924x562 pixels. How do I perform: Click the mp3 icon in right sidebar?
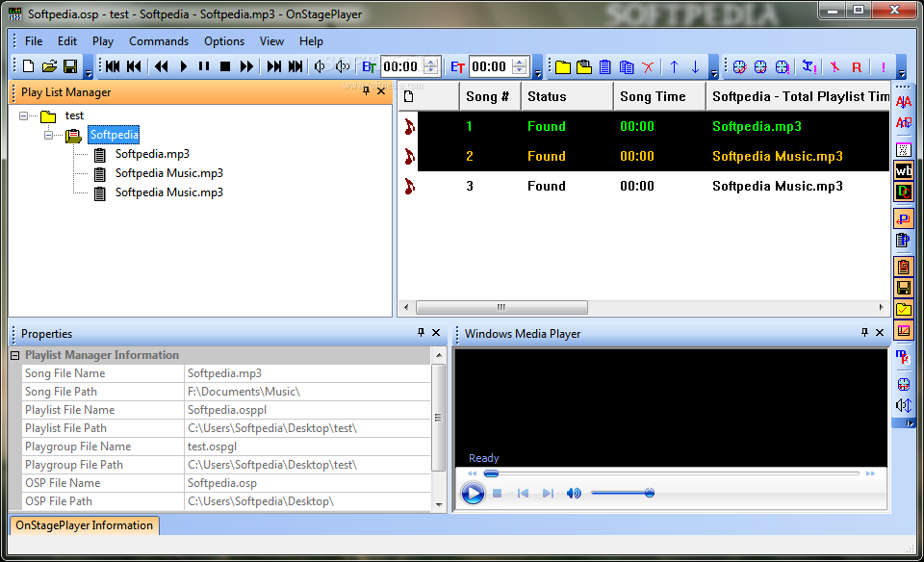tap(904, 358)
